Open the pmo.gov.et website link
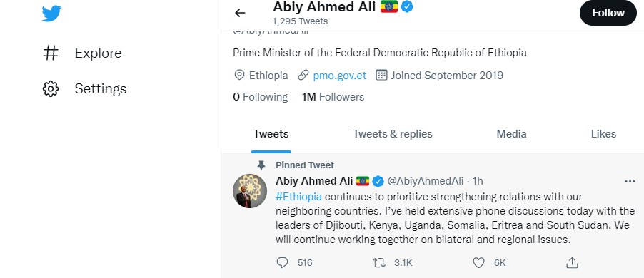This screenshot has width=644, height=278. [339, 76]
